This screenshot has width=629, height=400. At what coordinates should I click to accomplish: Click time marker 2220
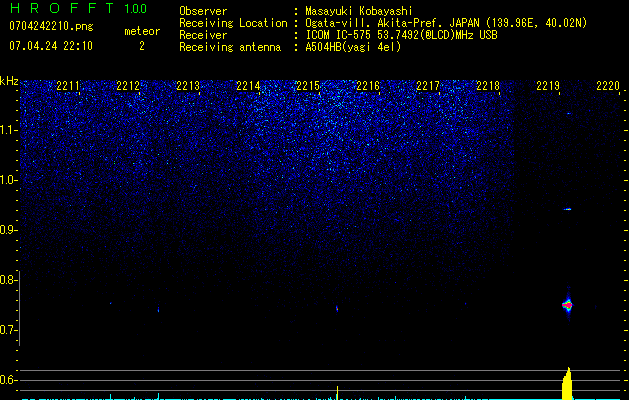pyautogui.click(x=608, y=86)
